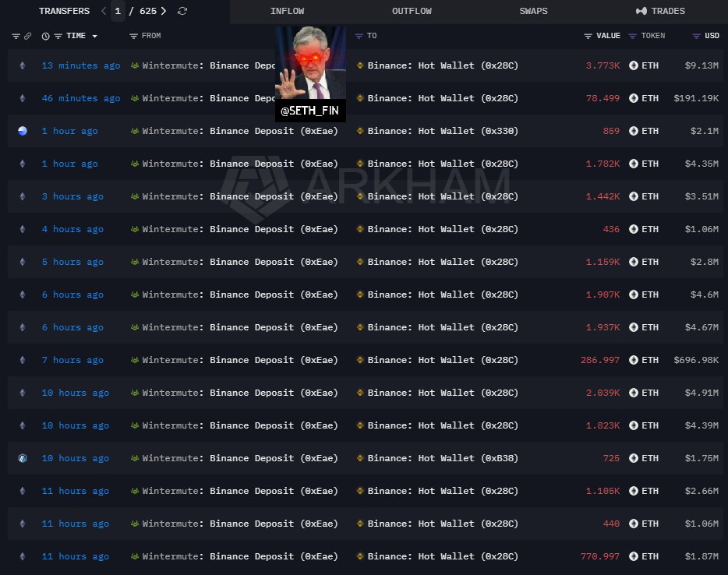Click Arbitrum chain icon on 725 ETH row
Screen dimensions: 728x575
coord(23,458)
